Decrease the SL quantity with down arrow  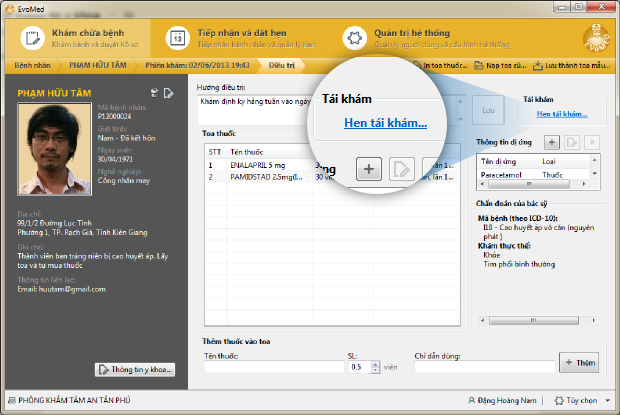[376, 370]
